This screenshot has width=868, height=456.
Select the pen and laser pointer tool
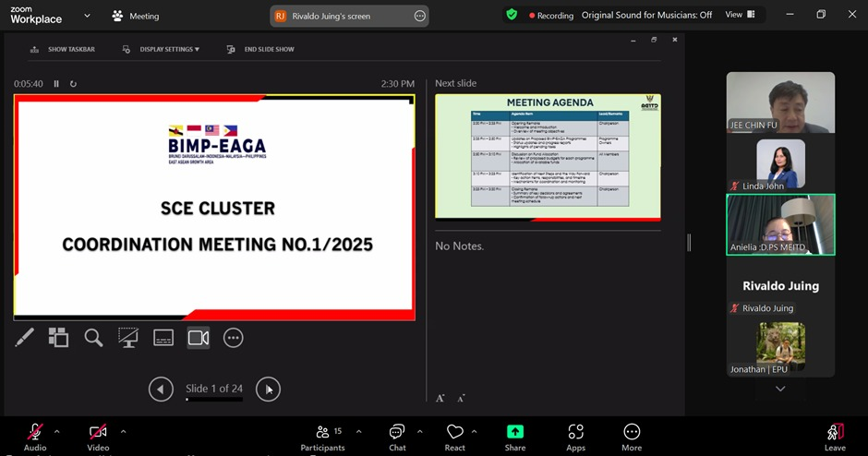point(24,338)
